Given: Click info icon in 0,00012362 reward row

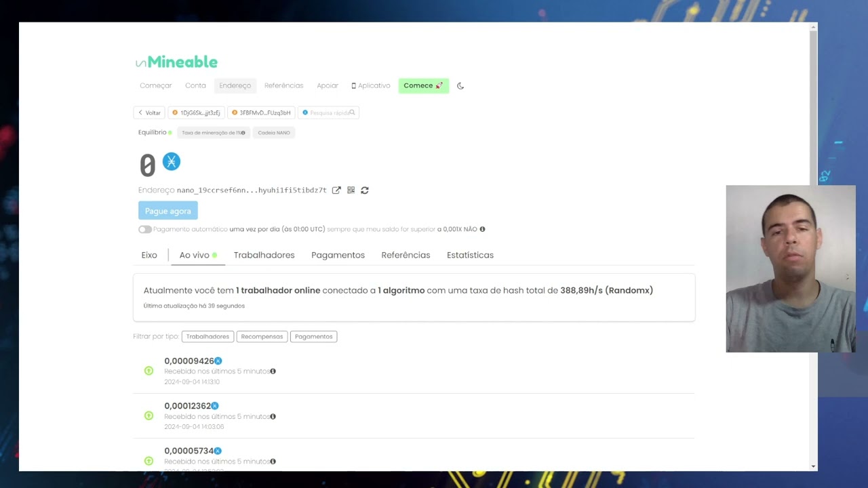Looking at the screenshot, I should pos(273,416).
